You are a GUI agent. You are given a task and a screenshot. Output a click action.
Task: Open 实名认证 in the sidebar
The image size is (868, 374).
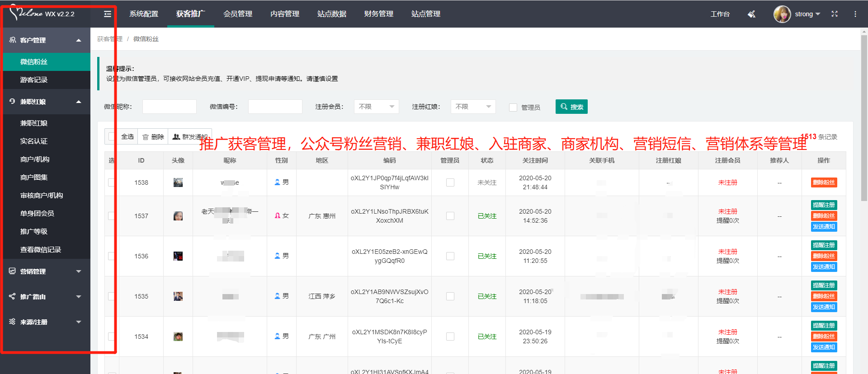click(34, 141)
